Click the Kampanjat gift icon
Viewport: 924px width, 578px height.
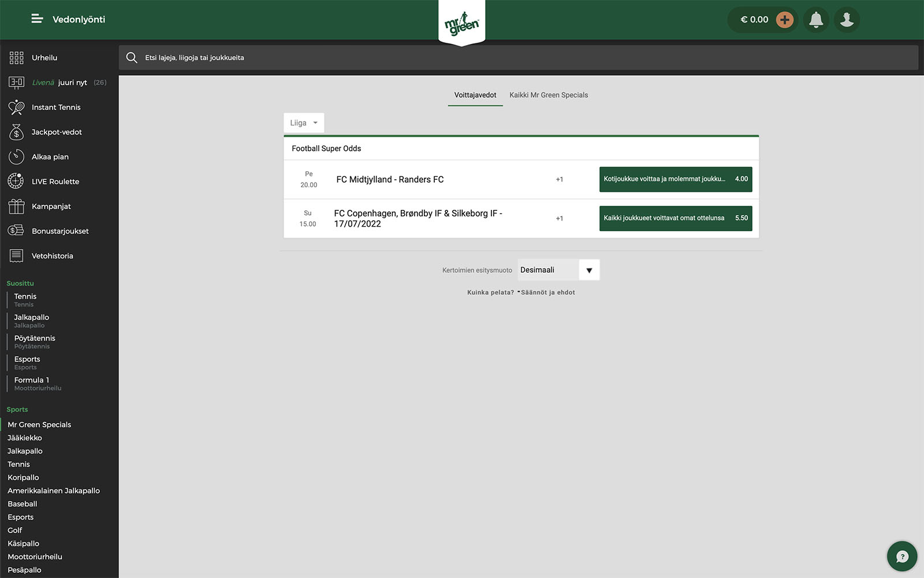[x=16, y=206]
